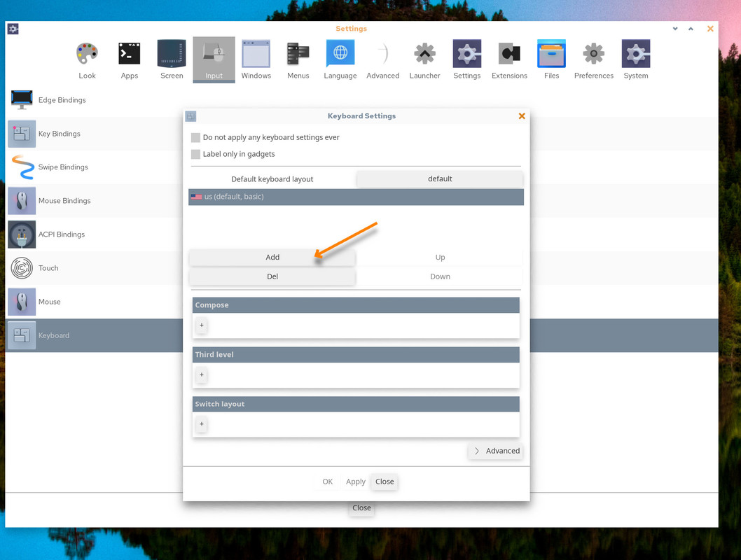Click the Edge Bindings monitor icon

(22, 99)
